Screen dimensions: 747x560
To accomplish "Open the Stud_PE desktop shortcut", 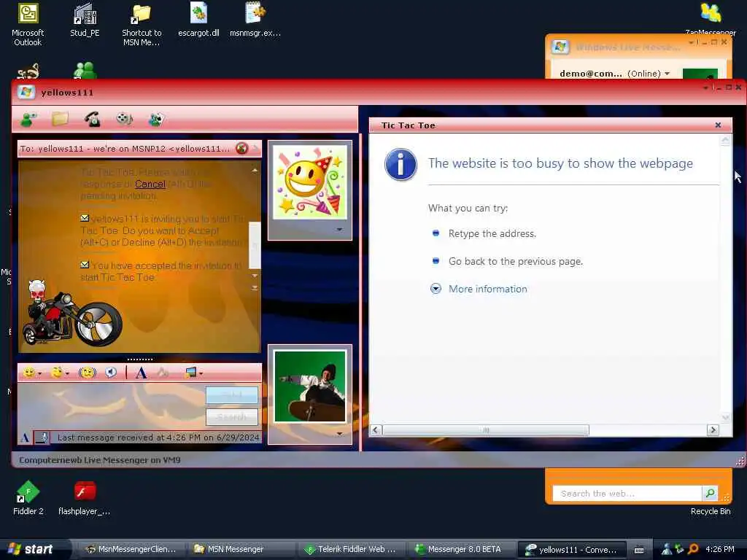I will click(x=85, y=20).
